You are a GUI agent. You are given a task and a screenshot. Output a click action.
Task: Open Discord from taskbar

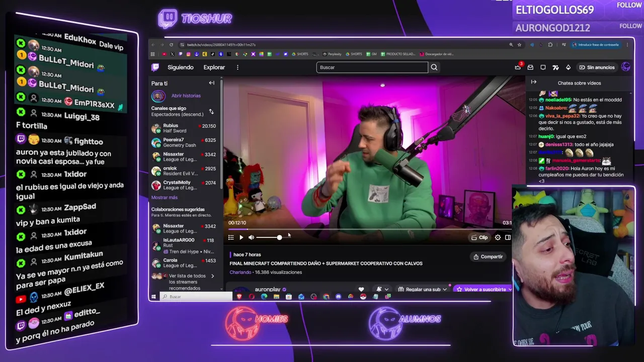[338, 297]
